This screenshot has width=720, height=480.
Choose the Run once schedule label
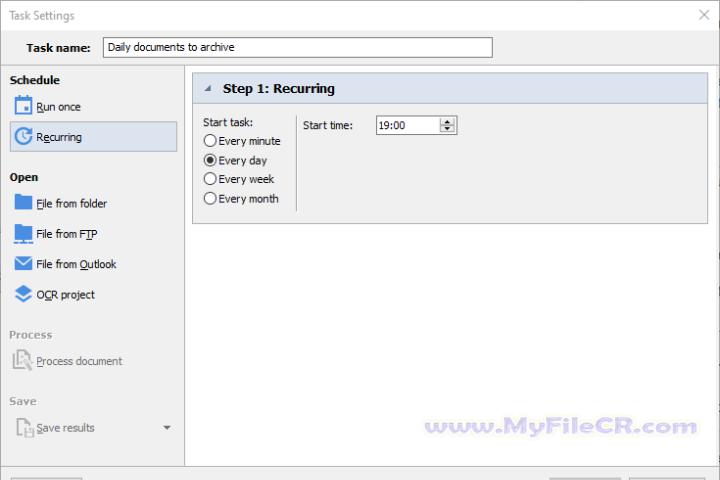coord(58,107)
